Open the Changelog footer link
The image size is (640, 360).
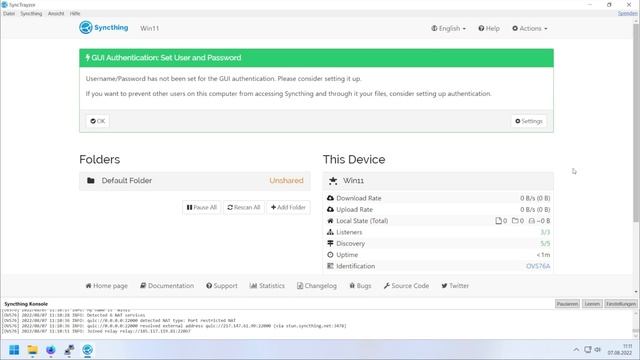tap(317, 286)
